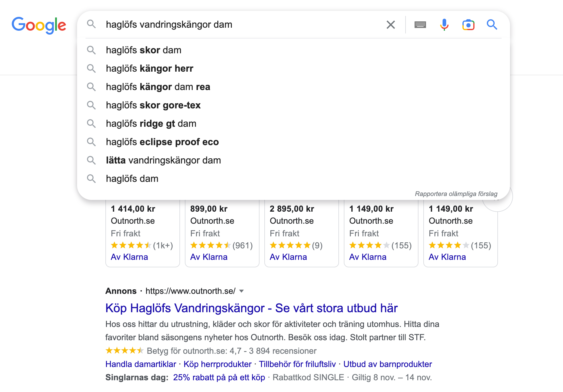Viewport: 563px width, 392px height.
Task: Click the blue search magnifier button
Action: point(492,24)
